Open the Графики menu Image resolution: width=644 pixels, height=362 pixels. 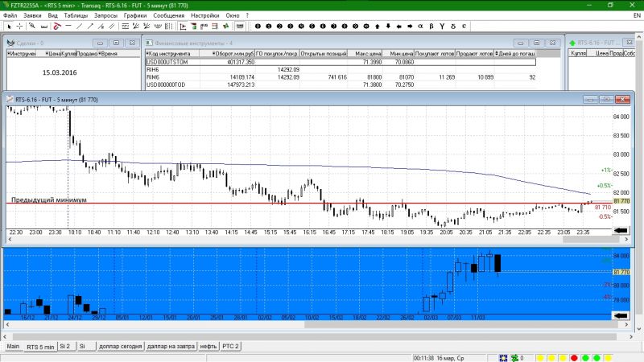click(x=135, y=15)
